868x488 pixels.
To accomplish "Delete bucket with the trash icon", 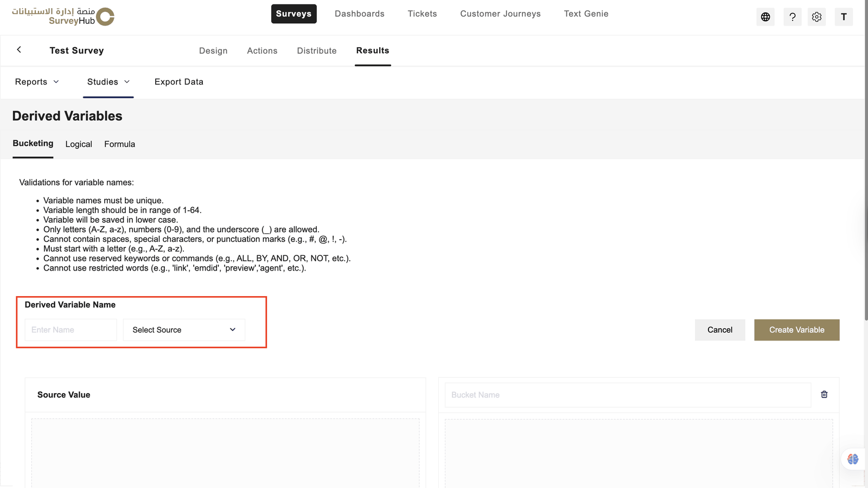I will pos(824,394).
